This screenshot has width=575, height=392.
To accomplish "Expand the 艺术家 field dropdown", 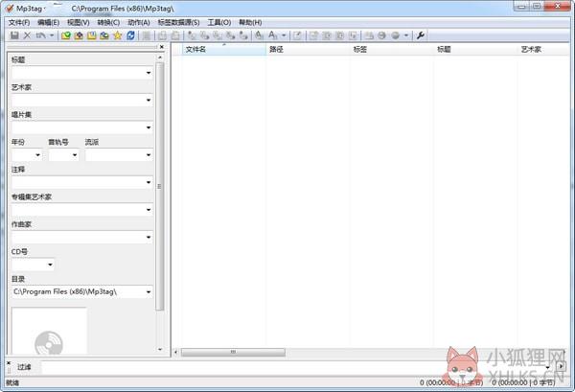I will (149, 100).
